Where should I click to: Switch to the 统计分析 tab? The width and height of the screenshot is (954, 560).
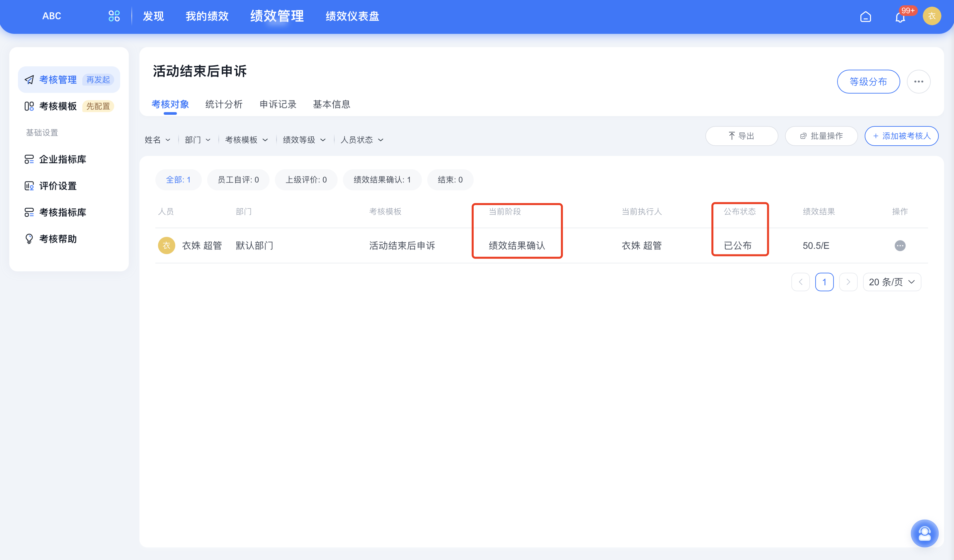click(x=224, y=105)
